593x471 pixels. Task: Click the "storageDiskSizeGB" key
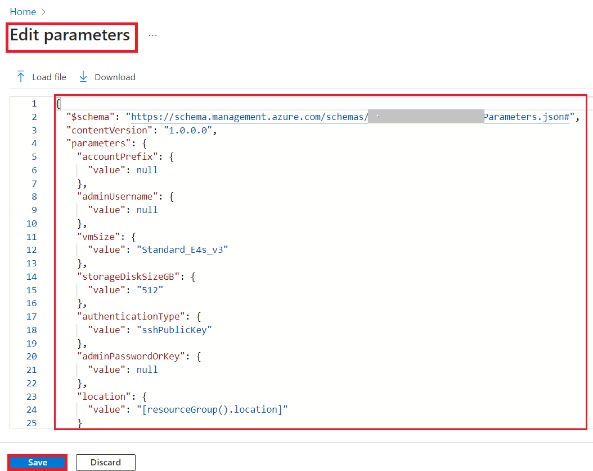pyautogui.click(x=128, y=277)
